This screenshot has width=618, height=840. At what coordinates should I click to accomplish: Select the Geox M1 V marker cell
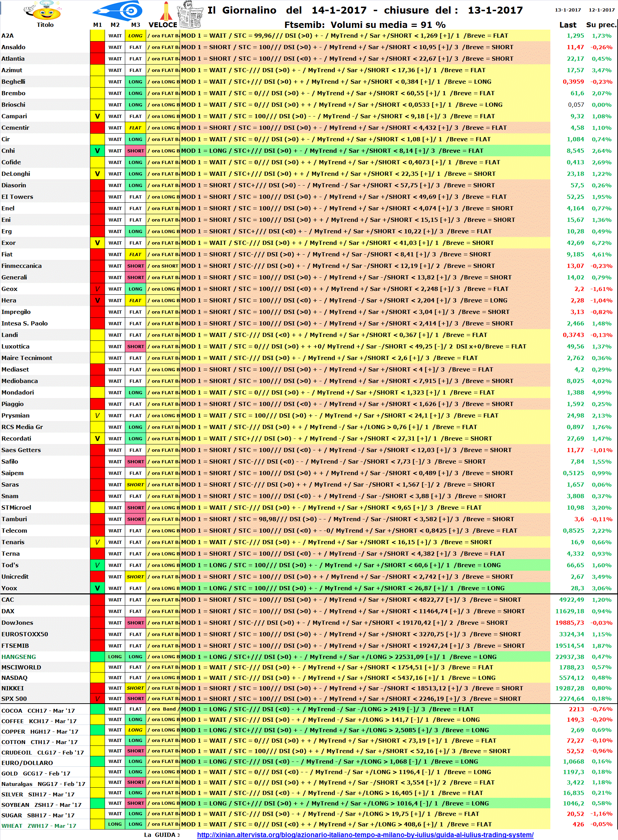[97, 289]
